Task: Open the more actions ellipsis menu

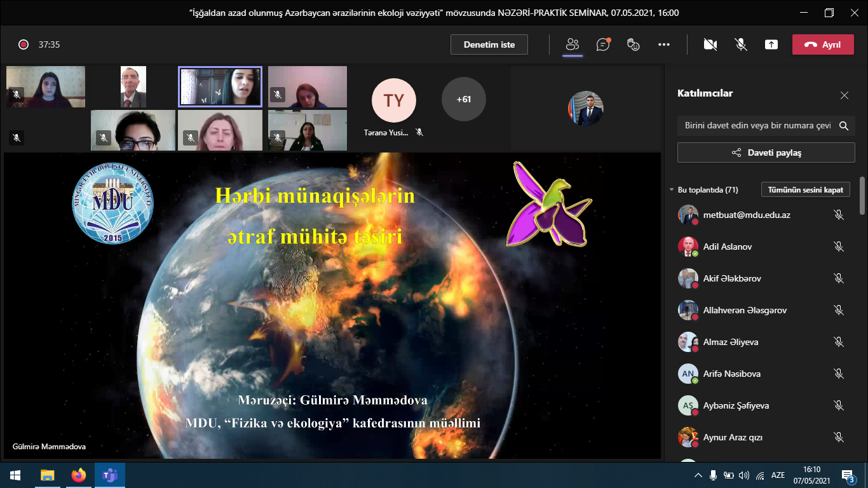Action: click(664, 44)
